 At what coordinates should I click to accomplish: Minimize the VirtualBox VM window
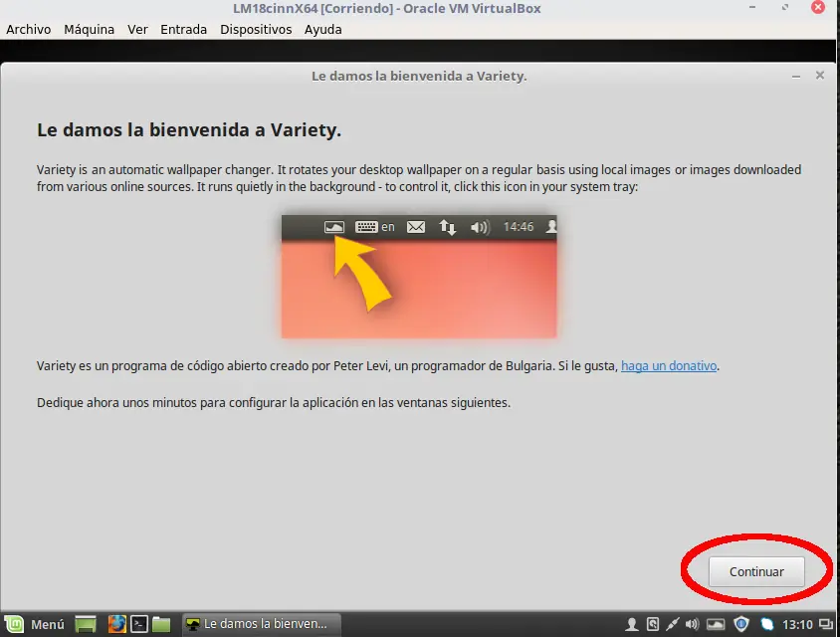click(x=752, y=7)
